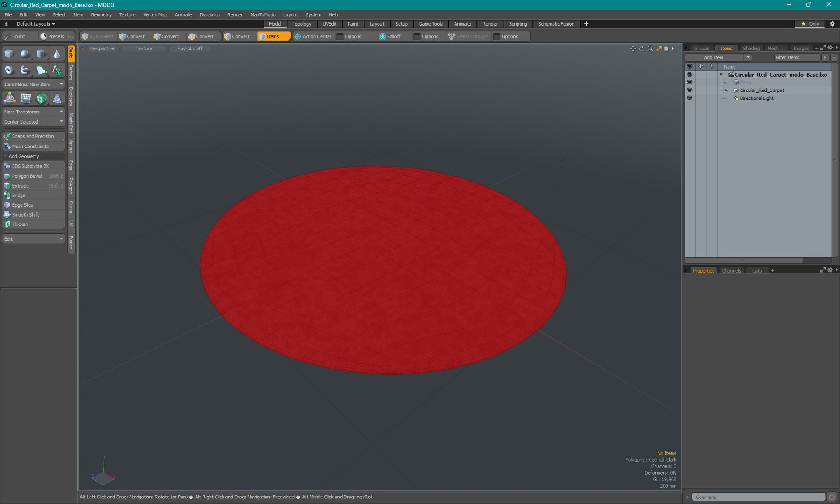
Task: Click the Polygon Bevel tool
Action: 34,176
